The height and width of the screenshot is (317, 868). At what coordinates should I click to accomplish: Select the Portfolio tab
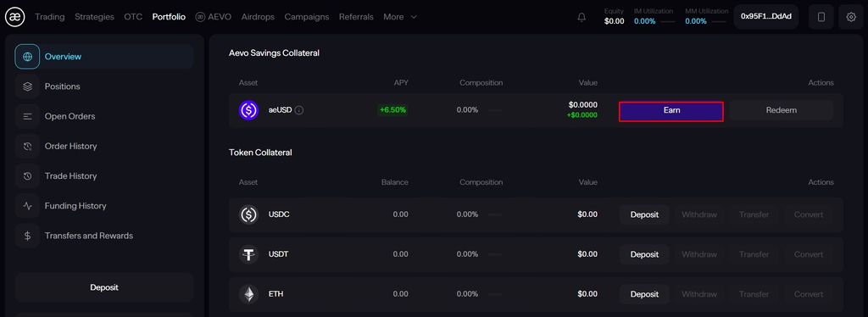pyautogui.click(x=169, y=17)
